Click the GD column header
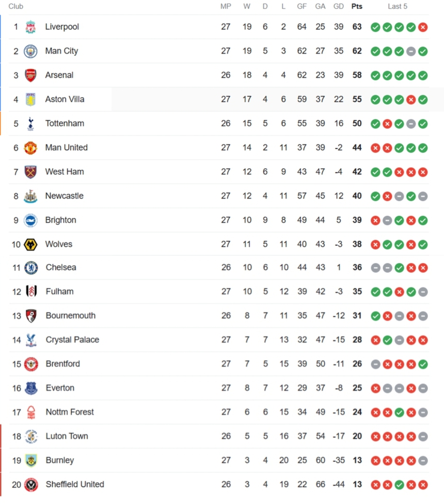 [339, 6]
